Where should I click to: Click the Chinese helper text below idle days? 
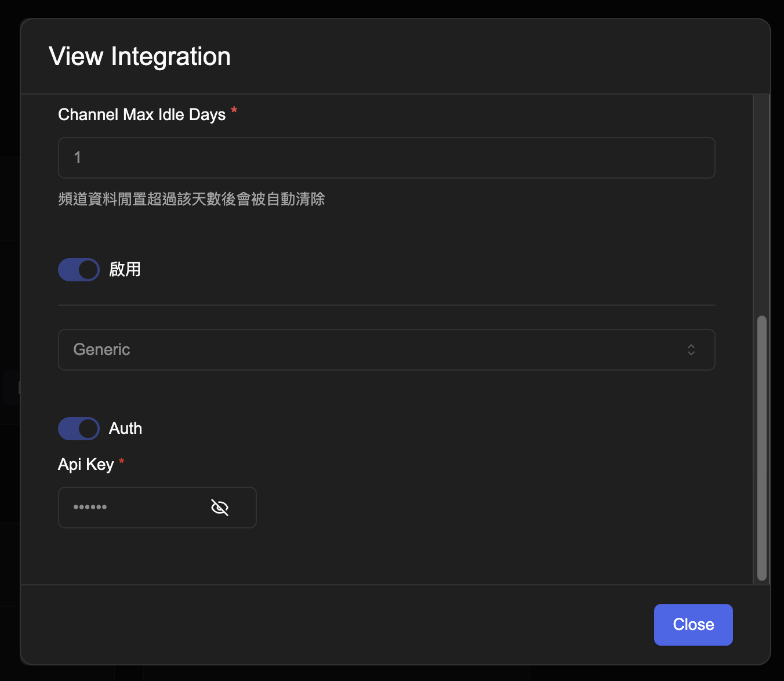[x=191, y=200]
